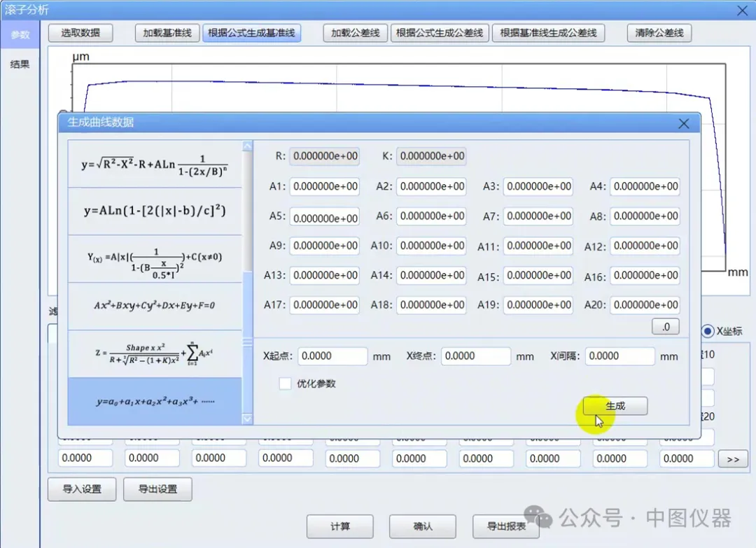The width and height of the screenshot is (756, 548).
Task: Click the A18 coefficient field
Action: 431,305
